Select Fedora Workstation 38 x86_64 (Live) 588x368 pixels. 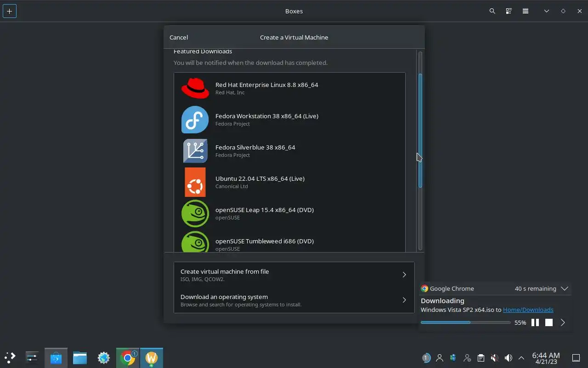[x=289, y=120]
